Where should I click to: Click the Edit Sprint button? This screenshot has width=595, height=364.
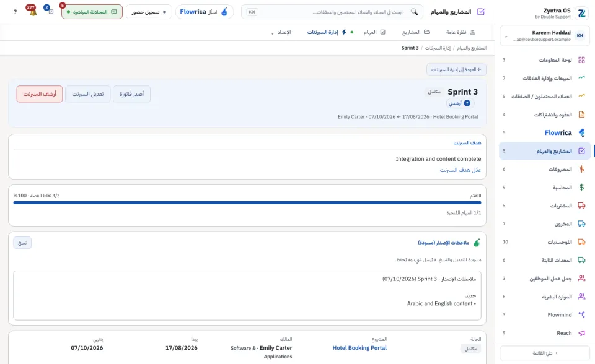click(88, 94)
